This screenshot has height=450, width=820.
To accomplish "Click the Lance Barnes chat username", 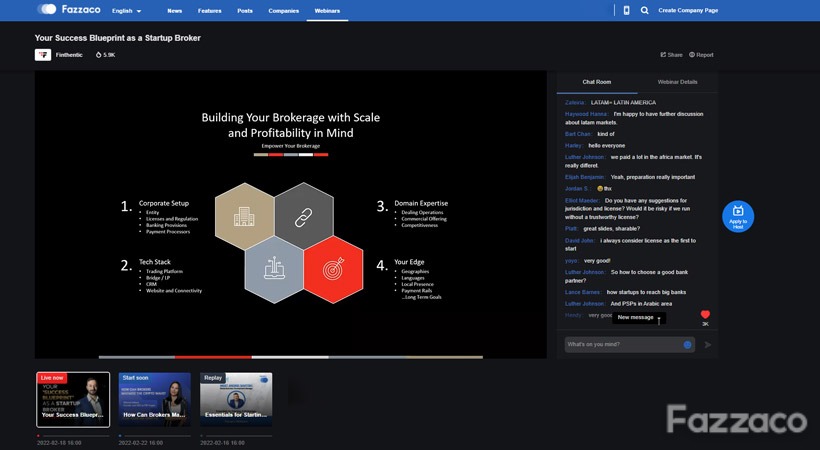I will (x=583, y=292).
